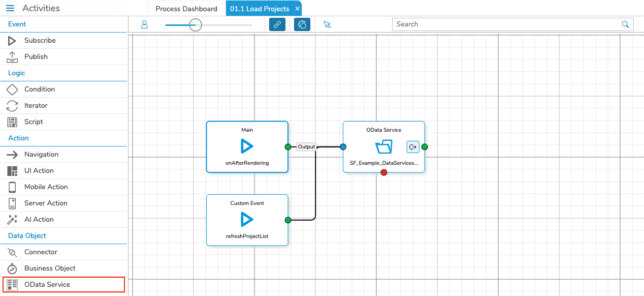Select the Subscribe event activity
Viewport: 644px width, 296px height.
point(41,40)
